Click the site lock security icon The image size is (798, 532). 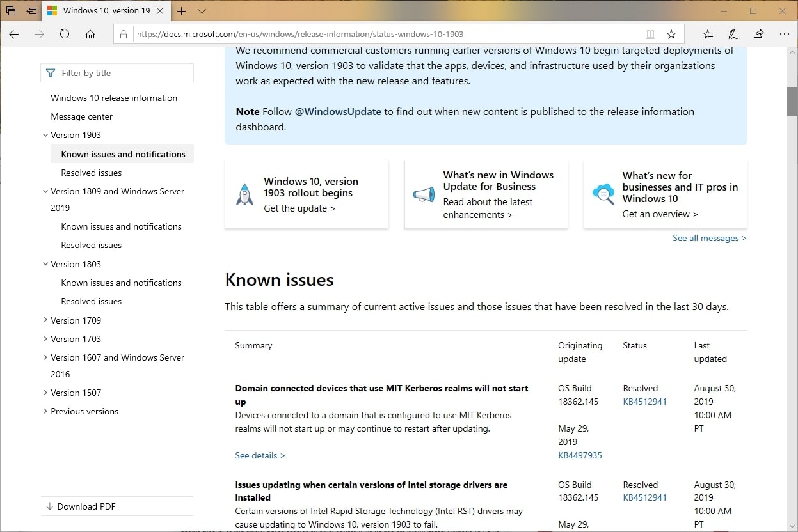[124, 35]
